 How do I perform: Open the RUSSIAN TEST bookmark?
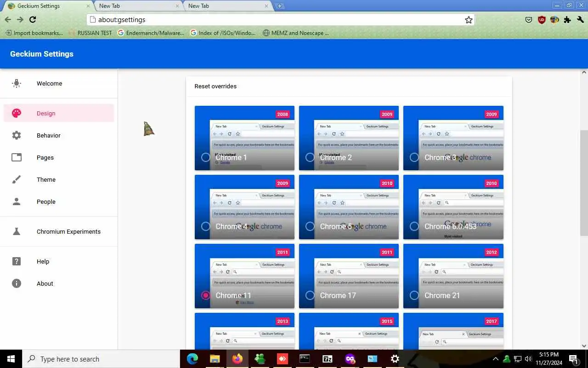90,33
